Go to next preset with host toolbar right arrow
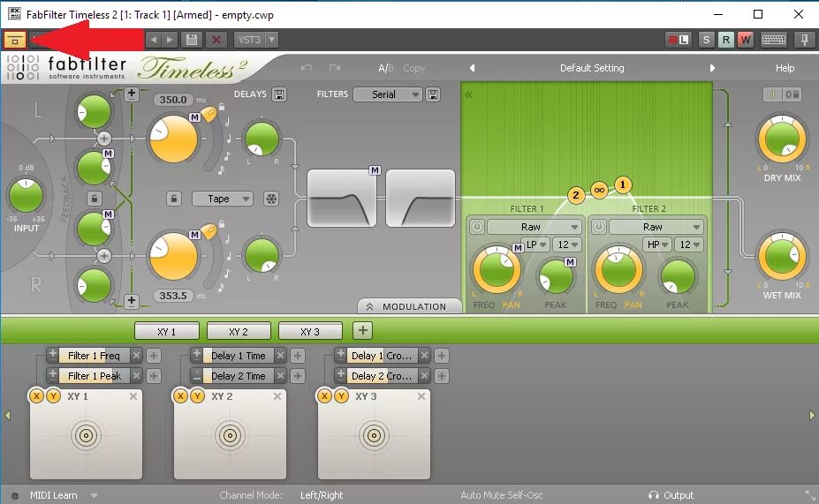819x504 pixels. (x=170, y=40)
